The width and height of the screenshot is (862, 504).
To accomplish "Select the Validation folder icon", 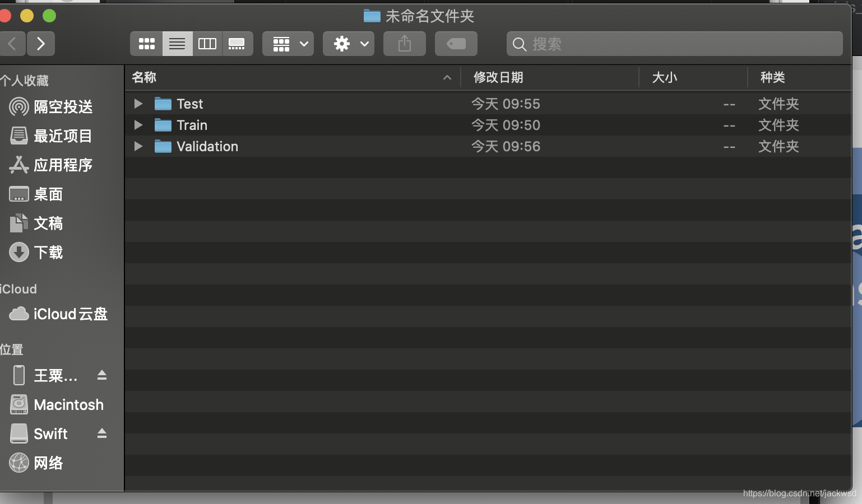I will 163,146.
